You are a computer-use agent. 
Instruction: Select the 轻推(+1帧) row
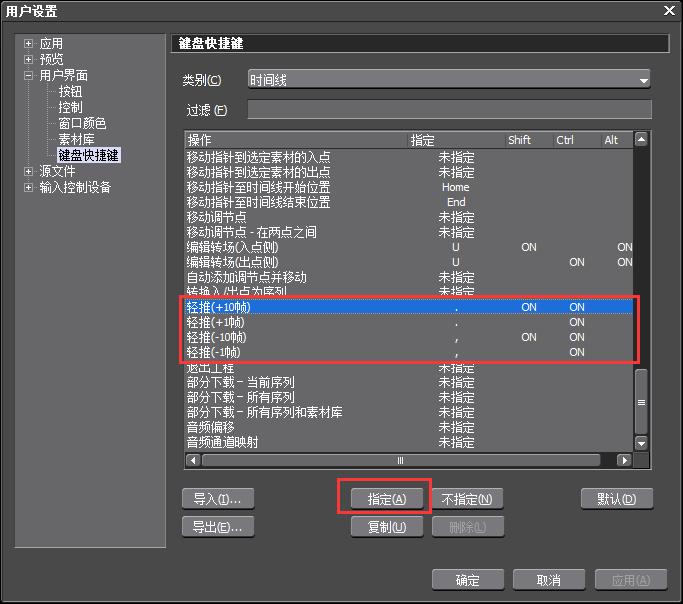pos(409,322)
